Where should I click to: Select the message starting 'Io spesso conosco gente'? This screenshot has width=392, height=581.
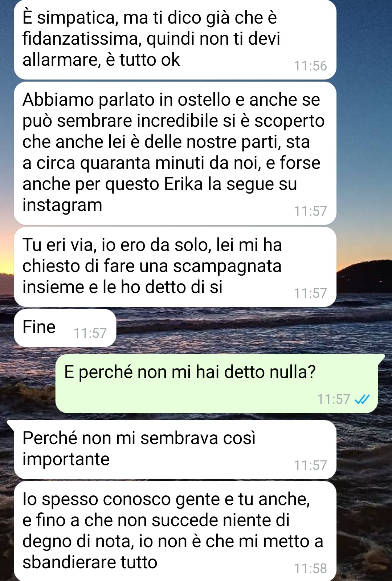pos(175,531)
